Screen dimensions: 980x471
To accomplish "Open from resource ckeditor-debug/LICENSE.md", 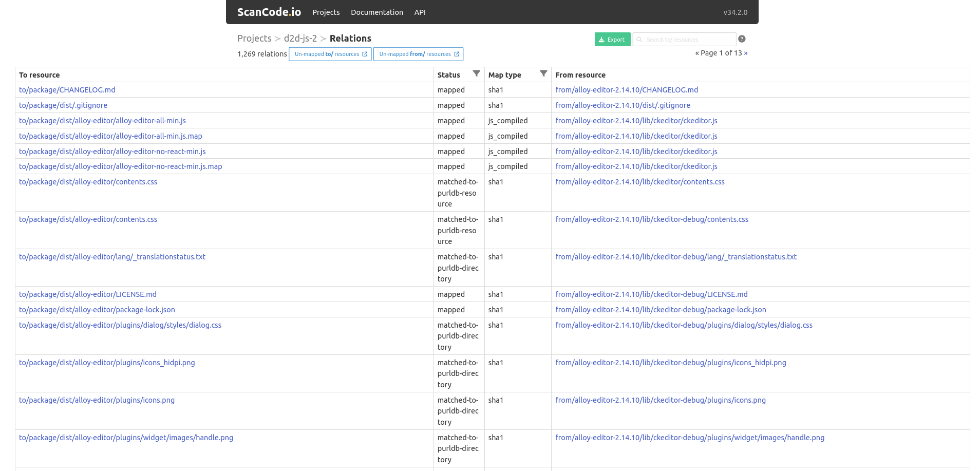I will point(651,294).
